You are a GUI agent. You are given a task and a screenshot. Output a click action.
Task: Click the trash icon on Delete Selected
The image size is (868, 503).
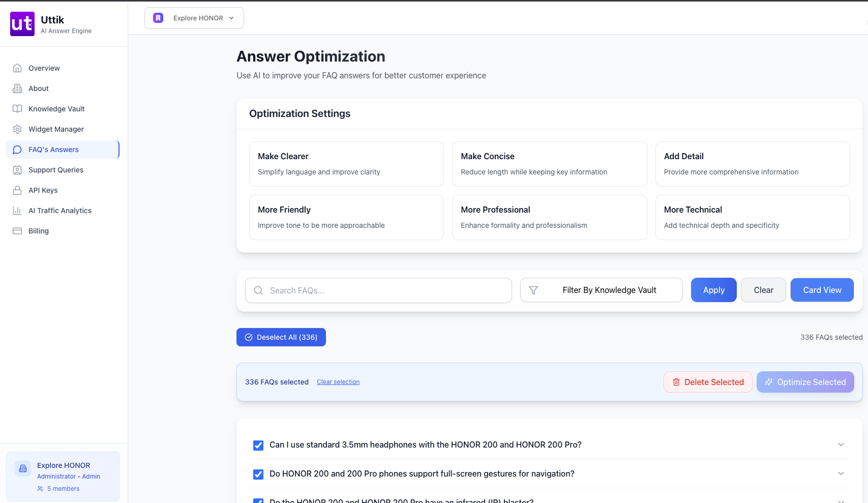coord(677,381)
